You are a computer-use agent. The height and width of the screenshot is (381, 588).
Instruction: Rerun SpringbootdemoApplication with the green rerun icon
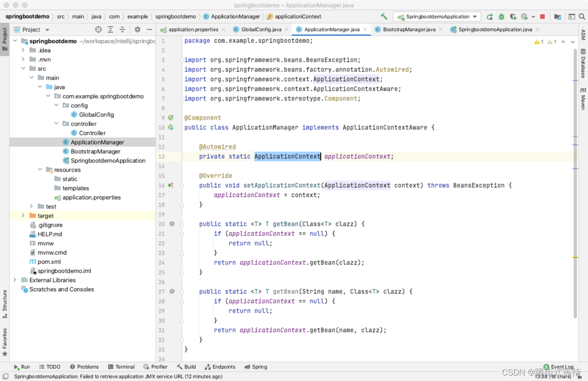490,17
